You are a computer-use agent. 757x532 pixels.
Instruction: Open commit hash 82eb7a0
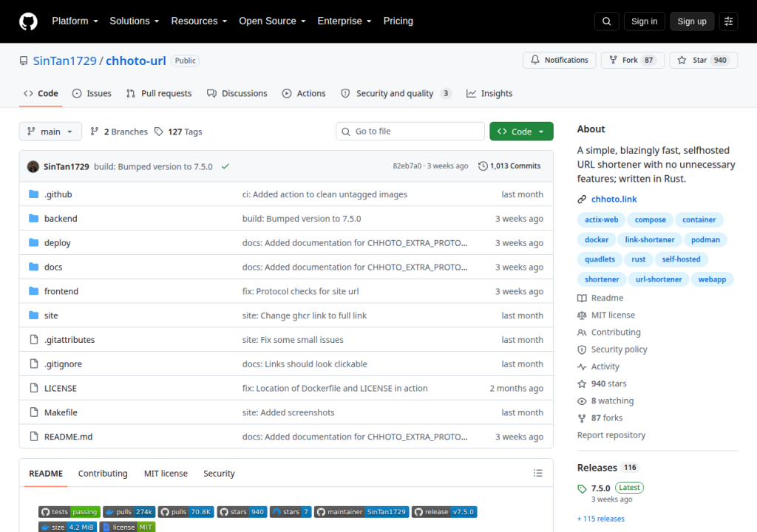click(407, 166)
